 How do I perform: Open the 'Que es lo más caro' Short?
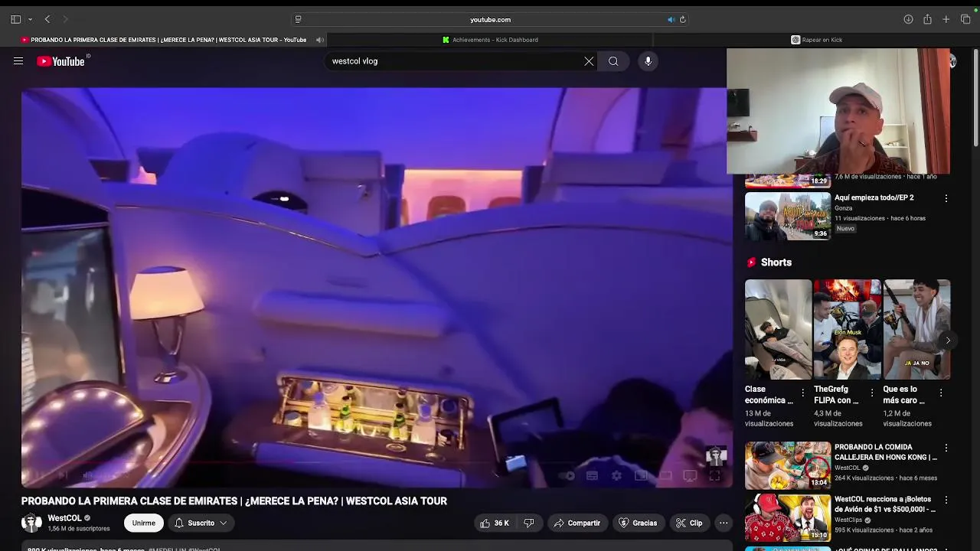916,329
